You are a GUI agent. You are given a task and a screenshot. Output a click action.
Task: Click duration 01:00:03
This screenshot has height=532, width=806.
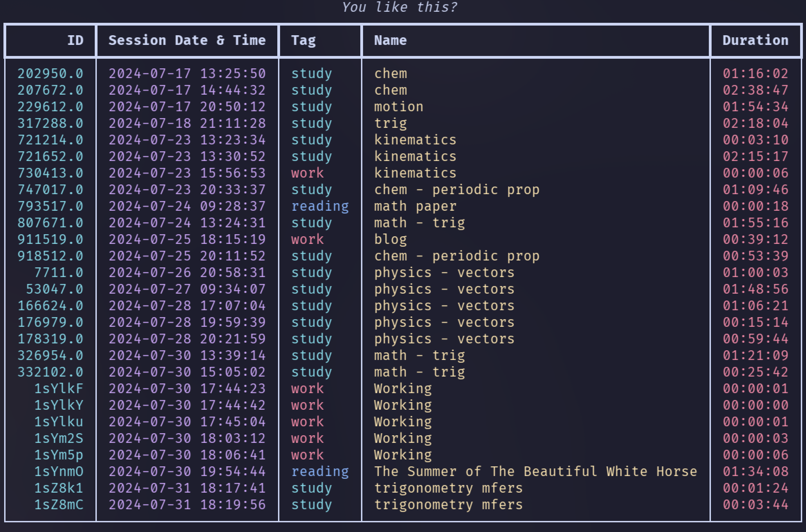pos(756,273)
